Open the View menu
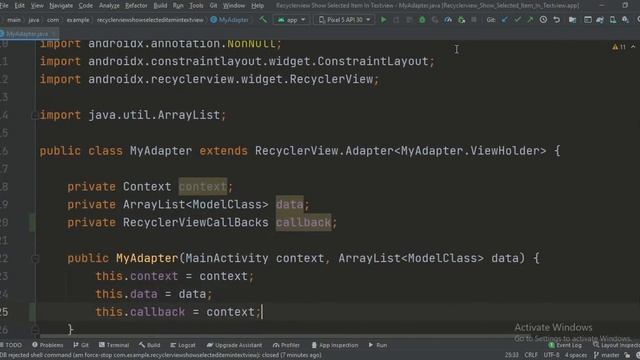The image size is (640, 360). pos(37,6)
